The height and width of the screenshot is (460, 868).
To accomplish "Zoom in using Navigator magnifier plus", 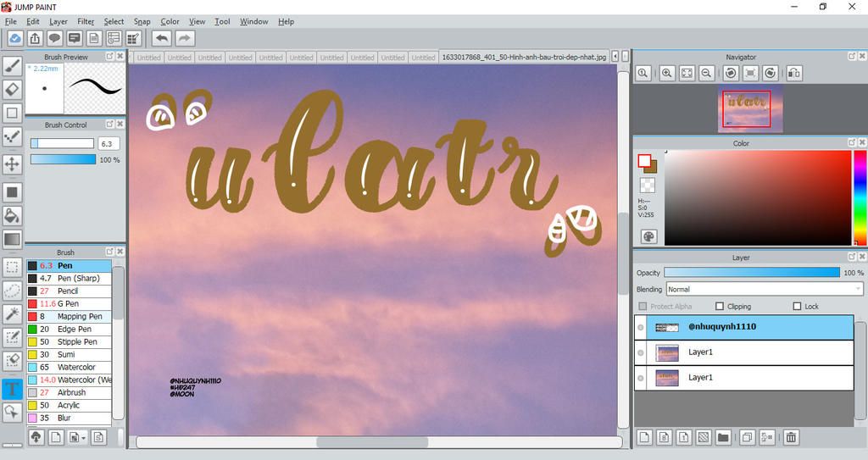I will click(667, 73).
